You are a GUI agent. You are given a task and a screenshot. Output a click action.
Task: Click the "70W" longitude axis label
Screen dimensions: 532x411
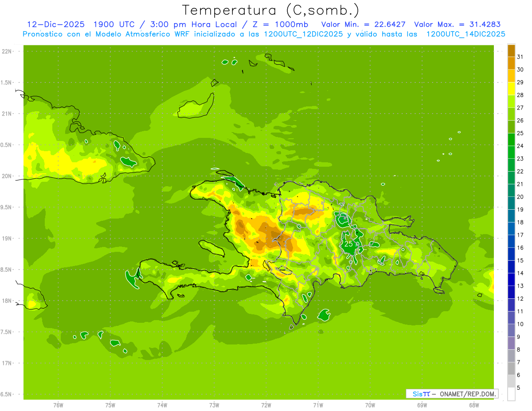[370, 405]
